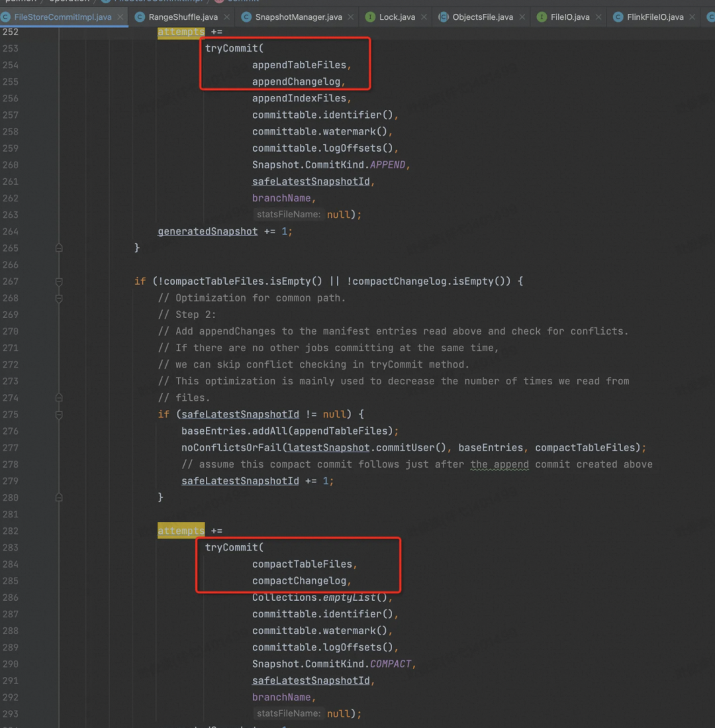Click the fold end marker at line 265

(59, 248)
